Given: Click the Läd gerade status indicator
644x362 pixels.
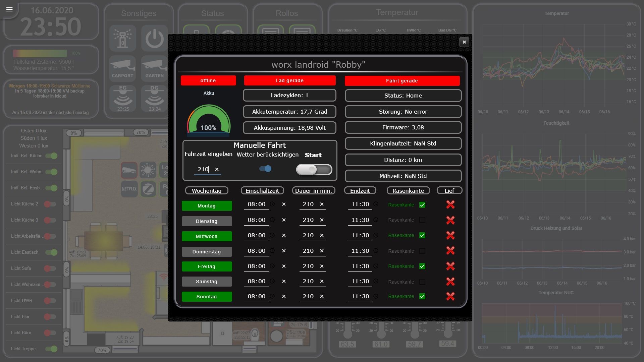Looking at the screenshot, I should click(290, 80).
